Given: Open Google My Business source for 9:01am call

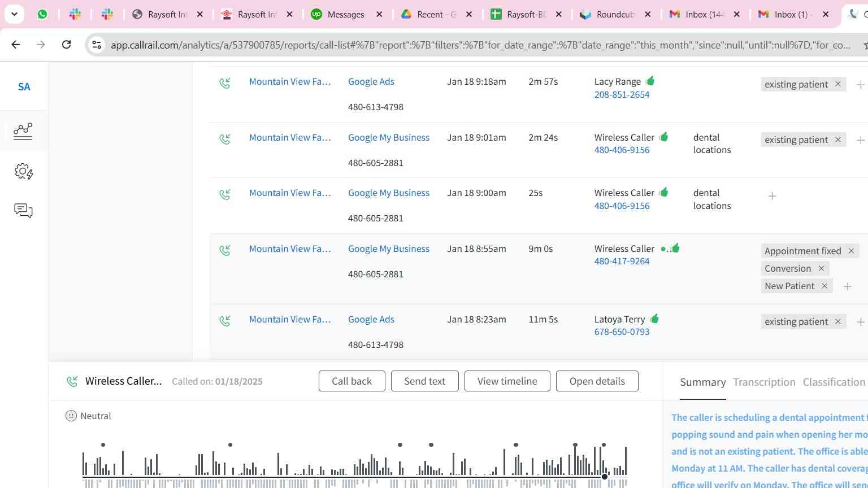Looking at the screenshot, I should point(389,137).
